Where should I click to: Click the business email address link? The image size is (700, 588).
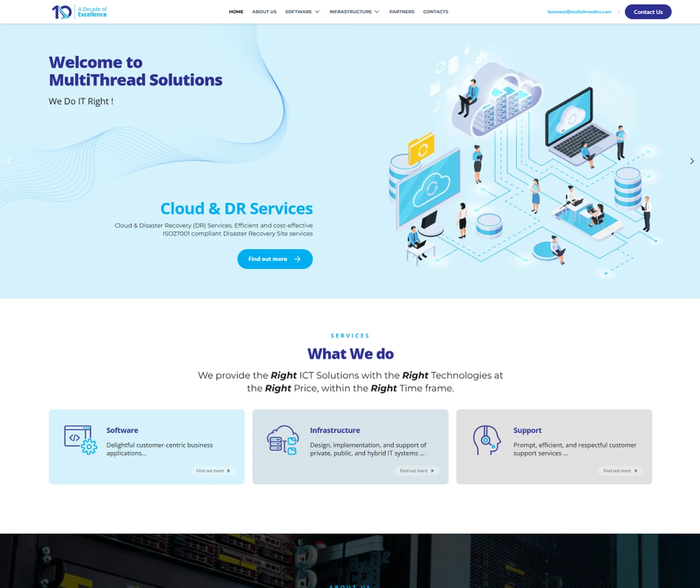(579, 11)
